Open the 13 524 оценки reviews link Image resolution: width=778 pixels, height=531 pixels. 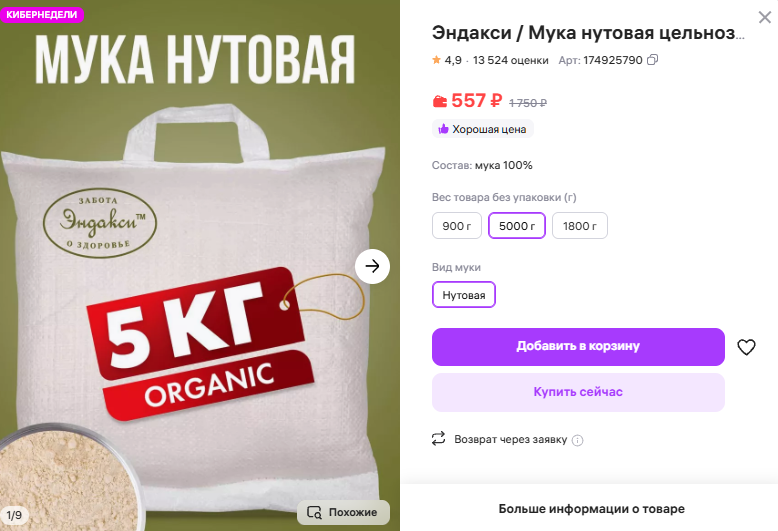coord(511,61)
